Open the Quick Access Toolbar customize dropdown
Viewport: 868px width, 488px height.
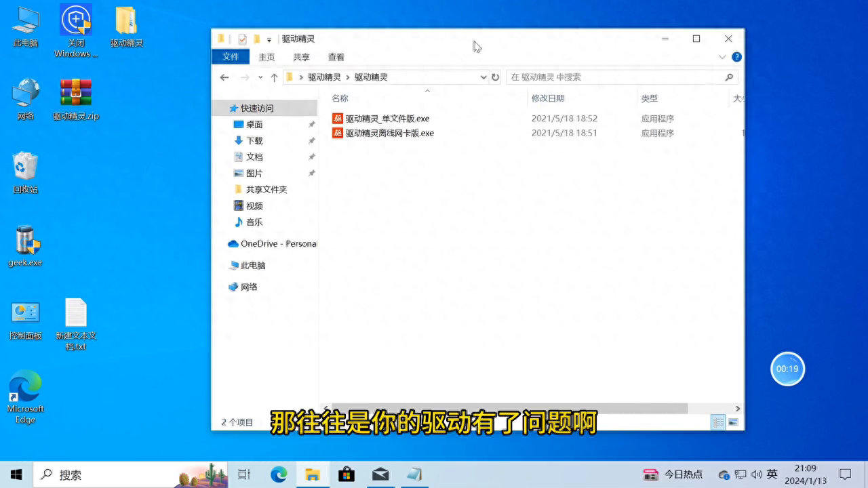[x=269, y=39]
